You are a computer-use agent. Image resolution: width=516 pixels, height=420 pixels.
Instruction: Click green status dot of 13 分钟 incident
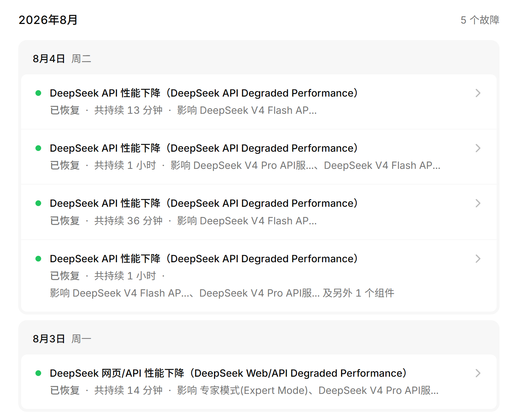click(x=38, y=93)
